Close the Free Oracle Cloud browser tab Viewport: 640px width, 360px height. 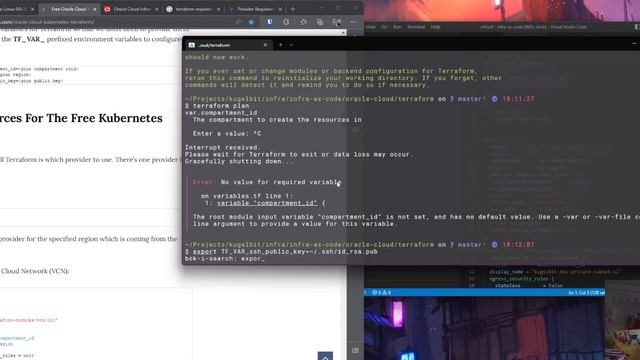tap(95, 9)
